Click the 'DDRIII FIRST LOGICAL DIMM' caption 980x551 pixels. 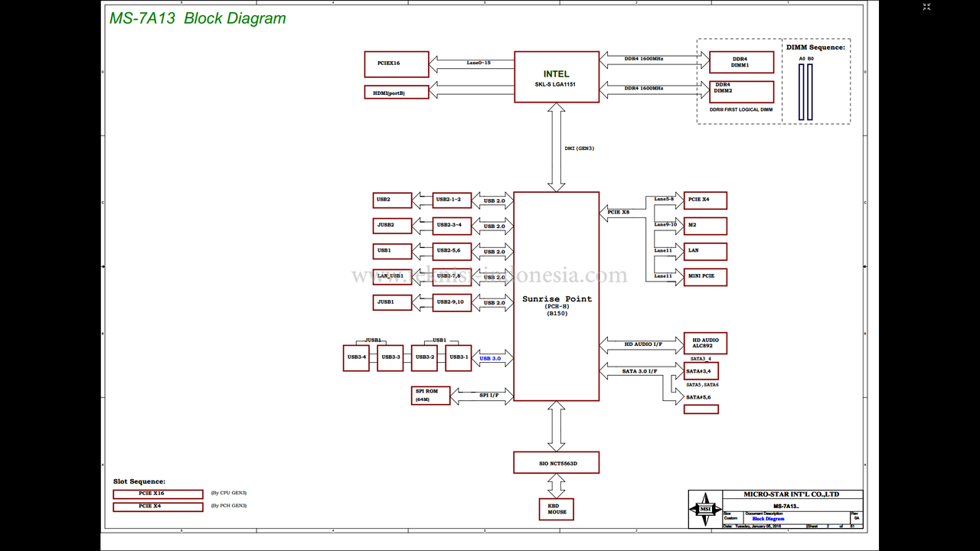pyautogui.click(x=740, y=110)
